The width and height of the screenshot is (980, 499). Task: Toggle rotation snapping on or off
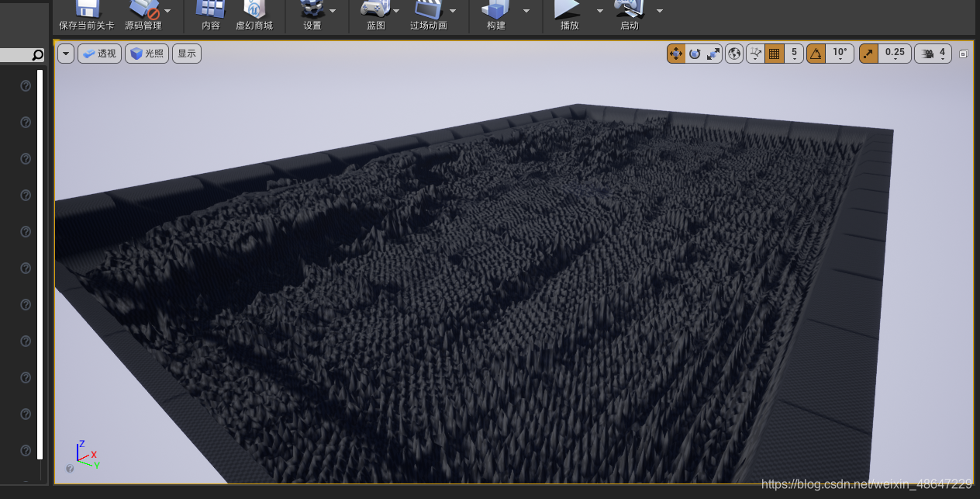click(x=816, y=54)
